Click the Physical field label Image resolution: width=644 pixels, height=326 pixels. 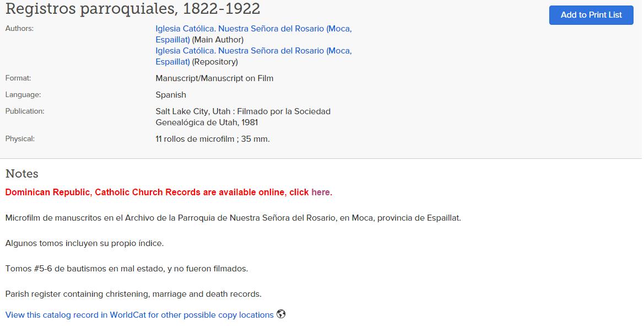[x=20, y=138]
